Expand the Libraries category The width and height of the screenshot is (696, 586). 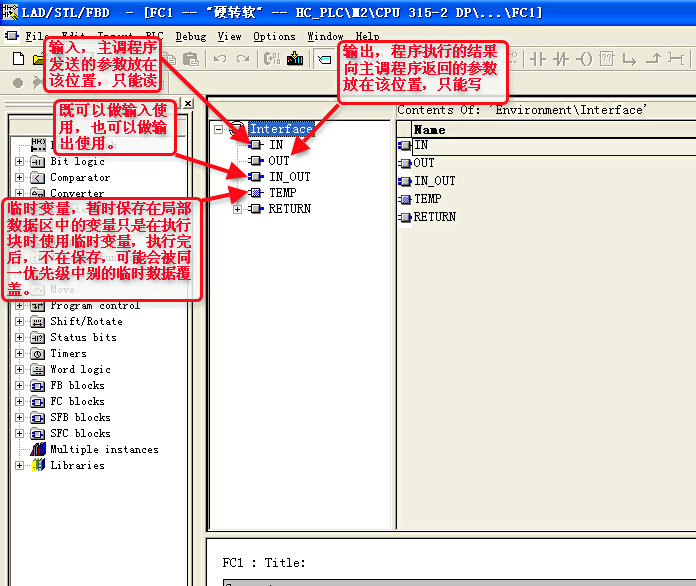[19, 465]
